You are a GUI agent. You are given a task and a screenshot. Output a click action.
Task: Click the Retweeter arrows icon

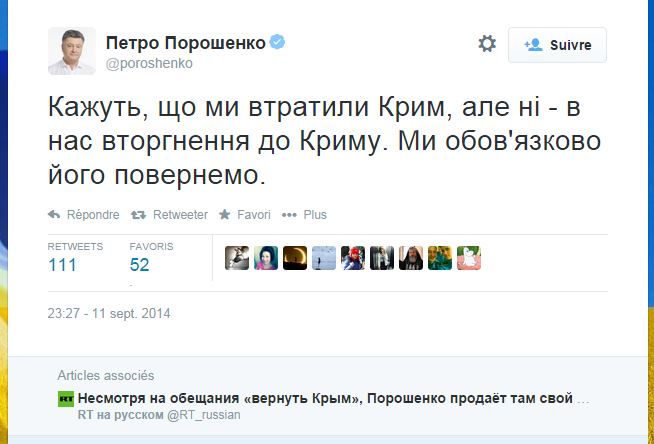139,214
